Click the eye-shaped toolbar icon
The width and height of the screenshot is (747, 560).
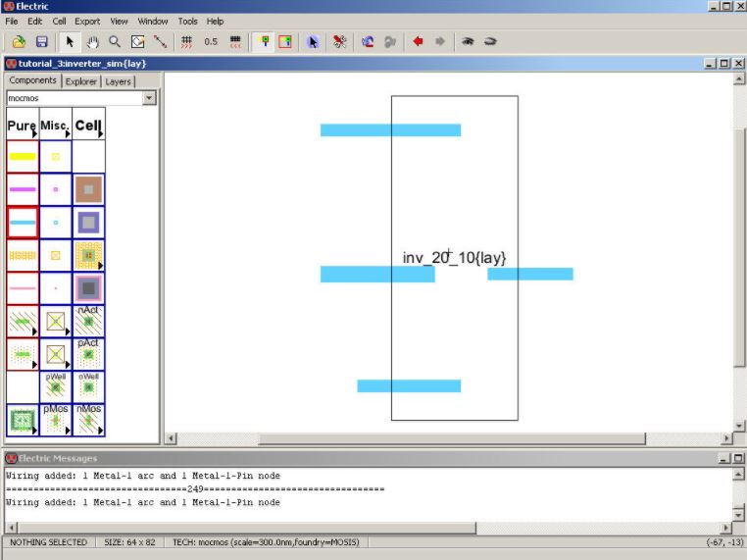pyautogui.click(x=468, y=42)
